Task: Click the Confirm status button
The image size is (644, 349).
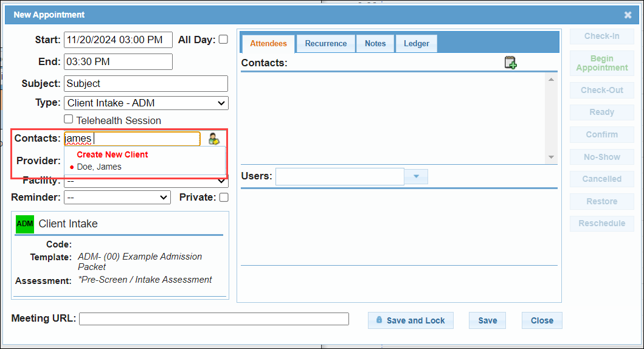Action: (601, 134)
